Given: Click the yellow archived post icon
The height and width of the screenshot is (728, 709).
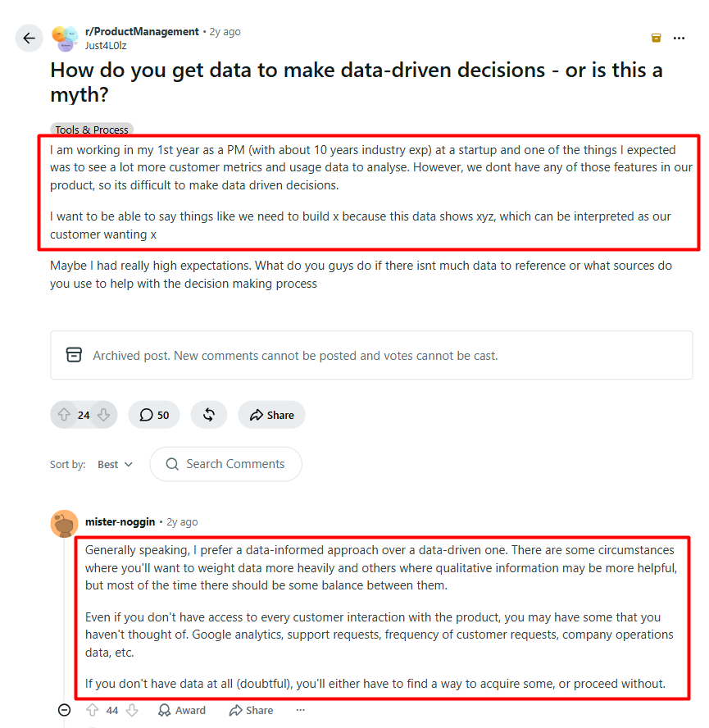Looking at the screenshot, I should pos(656,38).
